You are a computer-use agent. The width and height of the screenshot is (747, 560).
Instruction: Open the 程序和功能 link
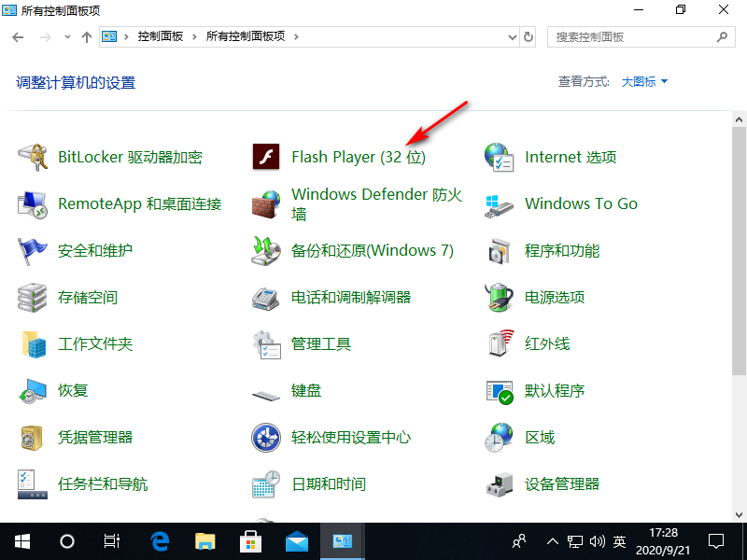[x=562, y=250]
